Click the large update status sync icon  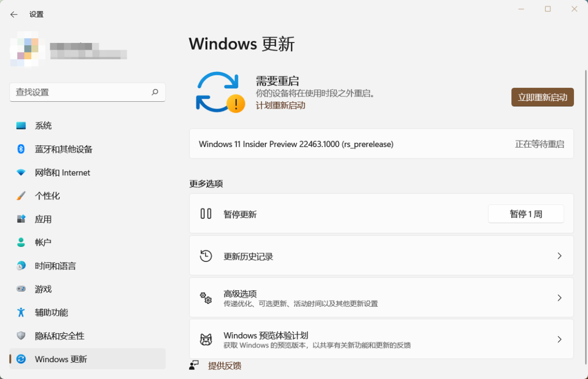(220, 93)
